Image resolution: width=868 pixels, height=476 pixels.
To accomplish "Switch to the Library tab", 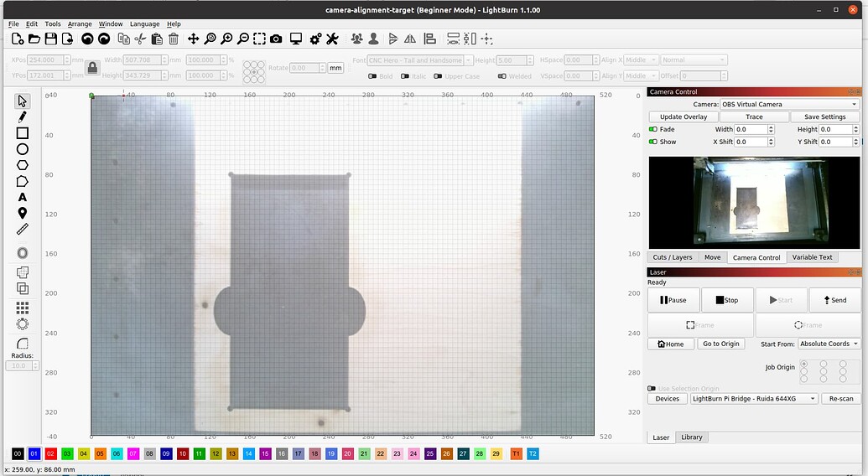I will point(691,437).
